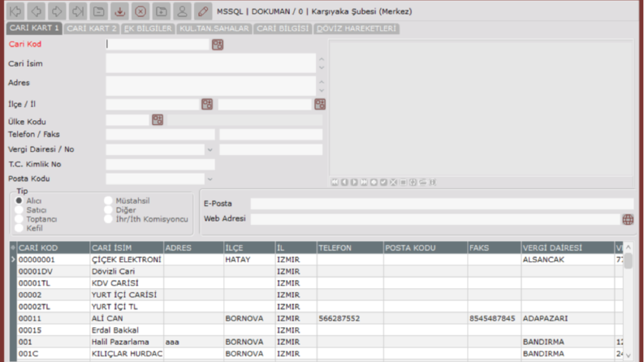Click Adres field down arrow
Screen dimensions: 644x362
[322, 91]
